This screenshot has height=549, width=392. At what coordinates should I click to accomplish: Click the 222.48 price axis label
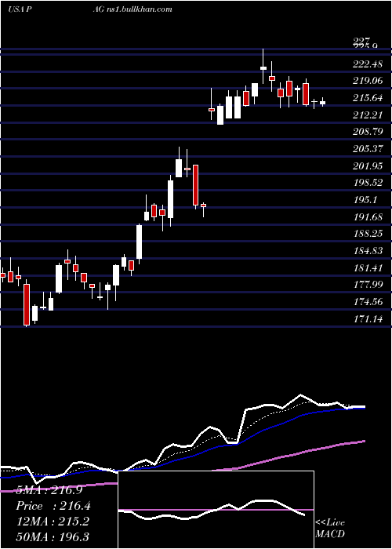pos(368,64)
